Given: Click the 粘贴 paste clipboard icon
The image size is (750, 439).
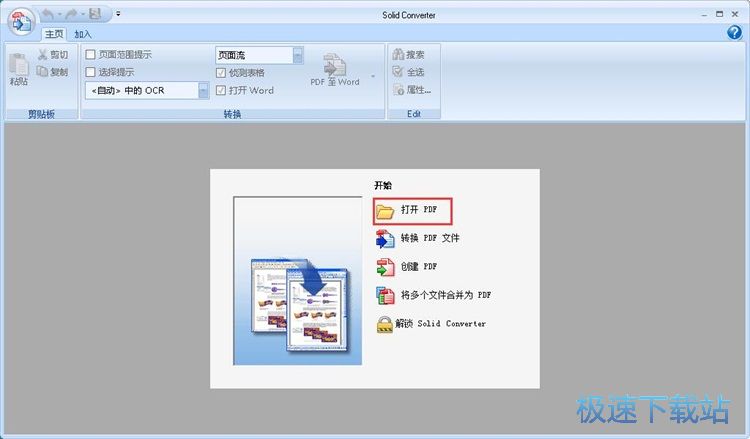Looking at the screenshot, I should [19, 64].
